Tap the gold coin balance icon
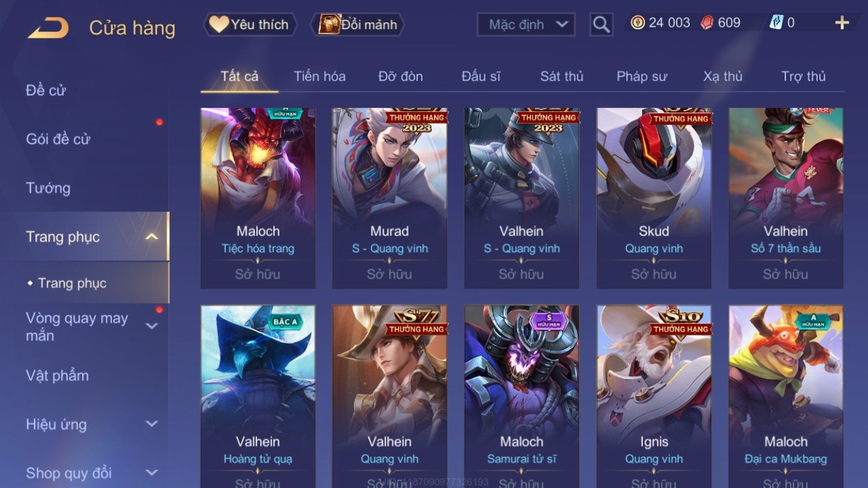Screen dimensions: 868x488 pyautogui.click(x=638, y=23)
